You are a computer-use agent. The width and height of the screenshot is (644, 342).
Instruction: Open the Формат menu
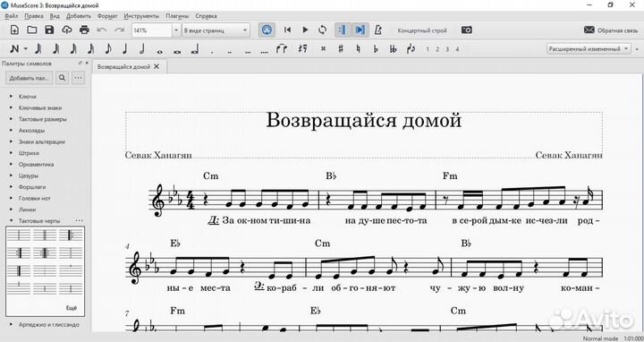pyautogui.click(x=107, y=16)
